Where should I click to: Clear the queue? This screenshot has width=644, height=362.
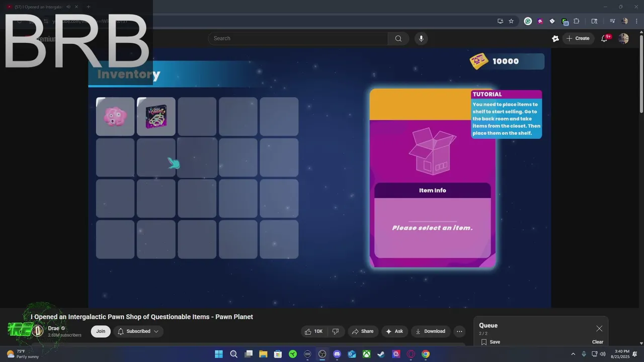click(598, 342)
